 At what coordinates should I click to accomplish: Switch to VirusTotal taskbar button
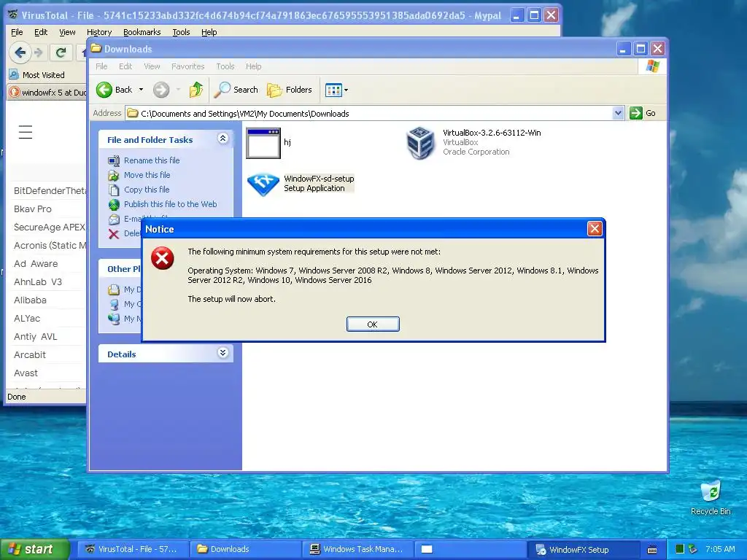[x=132, y=549]
